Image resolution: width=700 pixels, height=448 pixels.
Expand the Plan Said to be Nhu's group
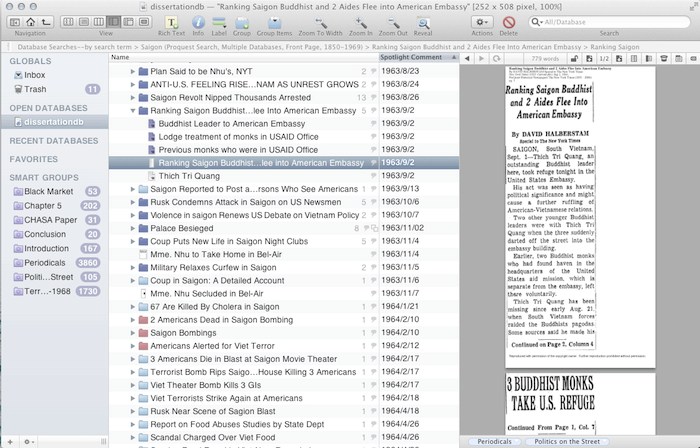pos(133,71)
